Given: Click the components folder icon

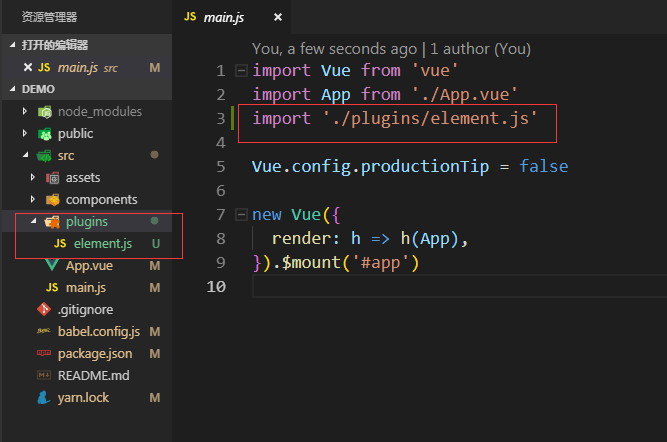Looking at the screenshot, I should pos(52,199).
